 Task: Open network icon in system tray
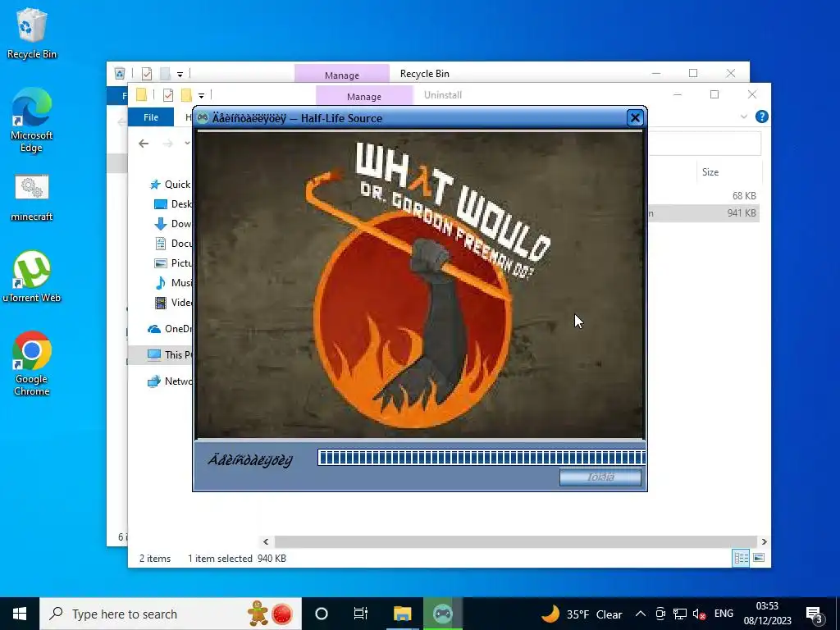point(680,614)
